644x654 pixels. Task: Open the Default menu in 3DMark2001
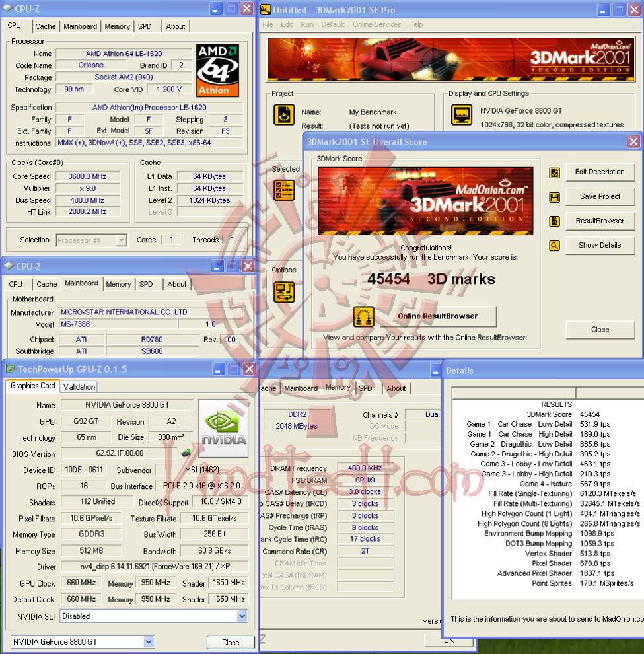[333, 24]
